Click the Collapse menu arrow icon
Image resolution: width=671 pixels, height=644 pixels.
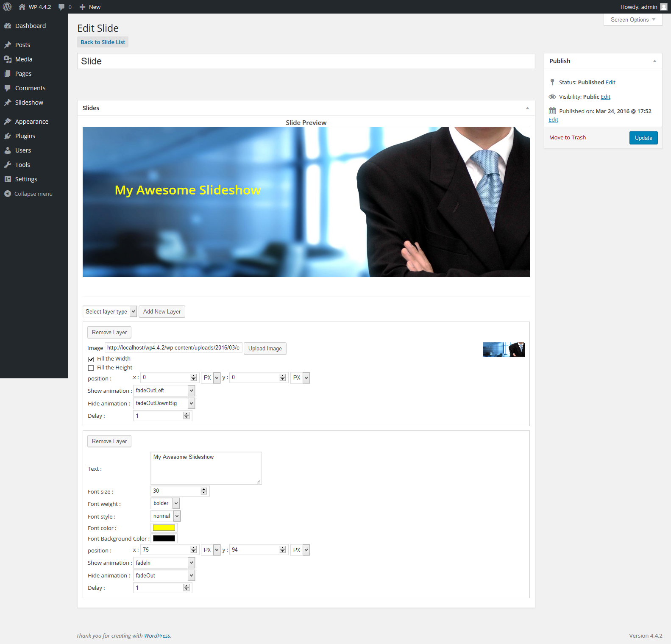pos(8,194)
